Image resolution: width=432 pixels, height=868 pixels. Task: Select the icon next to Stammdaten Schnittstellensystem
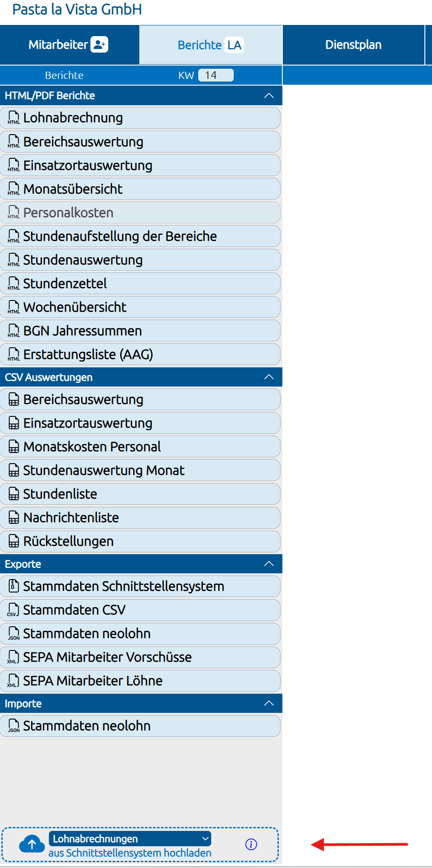click(13, 586)
